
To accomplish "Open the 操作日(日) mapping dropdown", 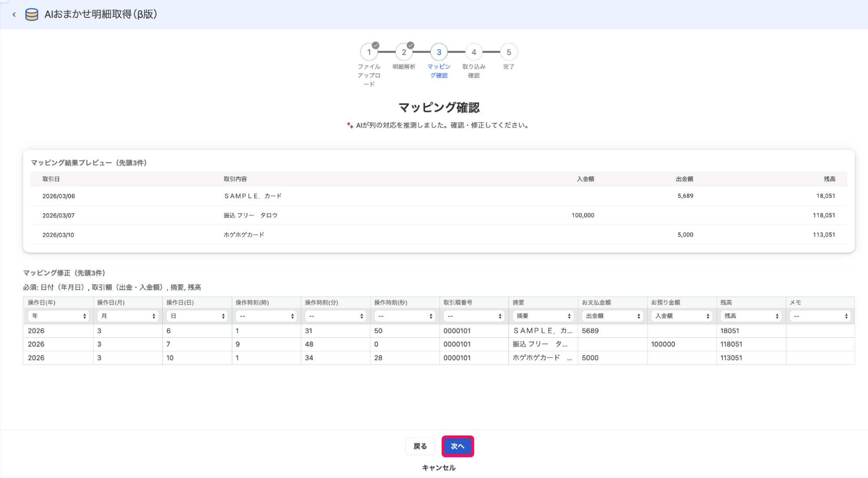I will 197,316.
